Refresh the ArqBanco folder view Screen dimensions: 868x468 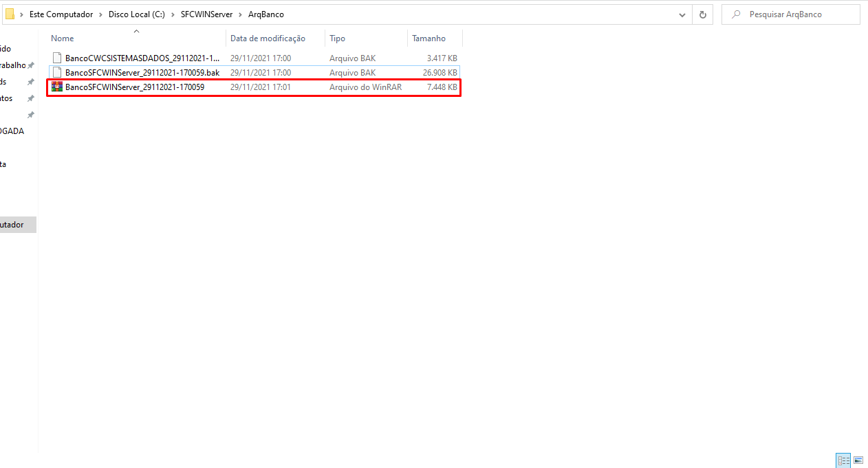click(x=702, y=14)
